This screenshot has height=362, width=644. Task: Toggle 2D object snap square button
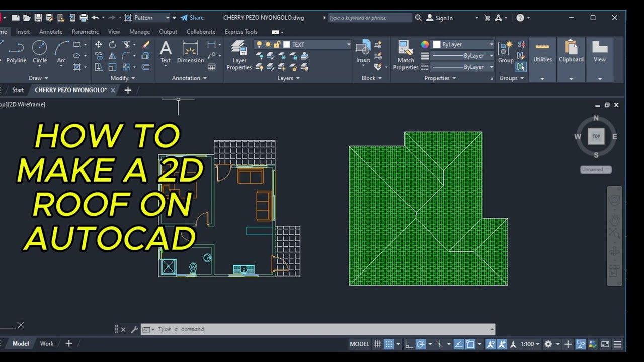click(x=470, y=344)
